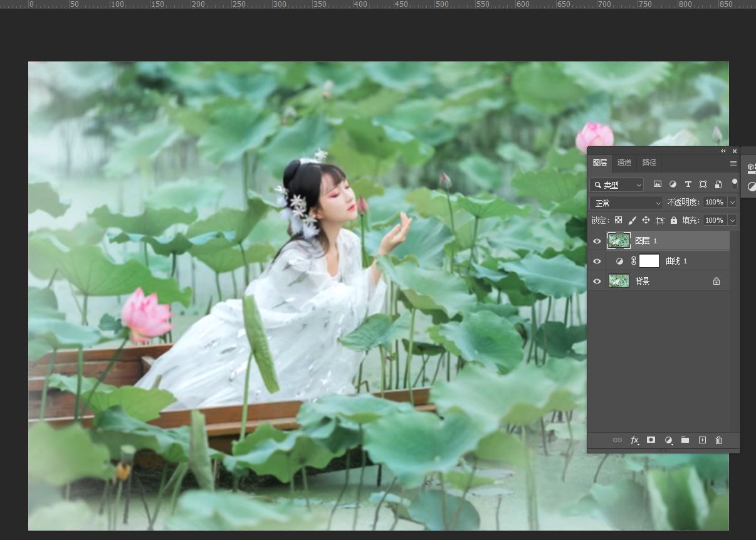Switch to the 路径 tab

(649, 162)
